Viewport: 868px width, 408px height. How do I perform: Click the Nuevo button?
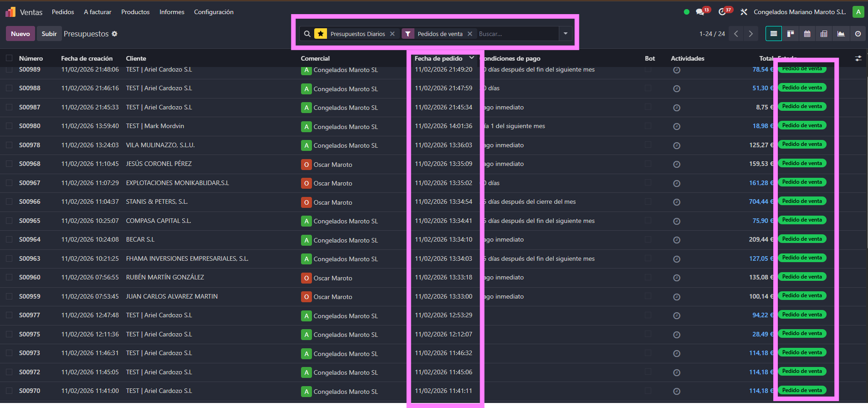click(x=20, y=34)
